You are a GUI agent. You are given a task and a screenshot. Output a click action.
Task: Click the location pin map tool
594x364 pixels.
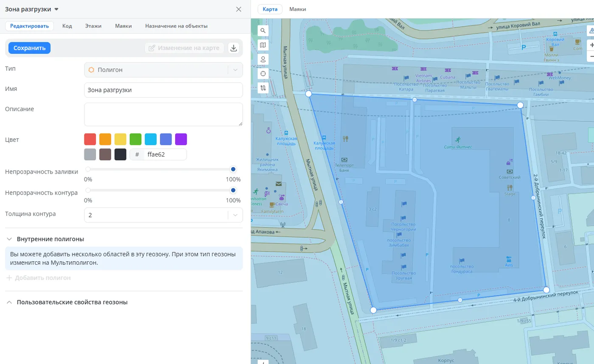tap(263, 59)
